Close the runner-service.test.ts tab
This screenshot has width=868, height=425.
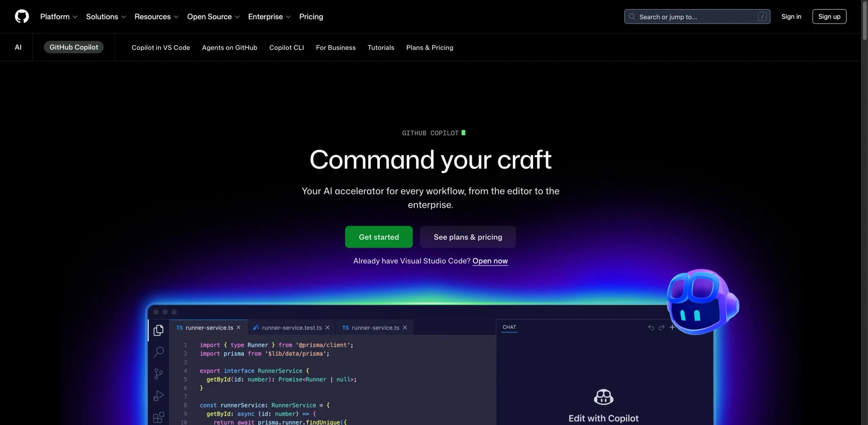click(x=327, y=328)
